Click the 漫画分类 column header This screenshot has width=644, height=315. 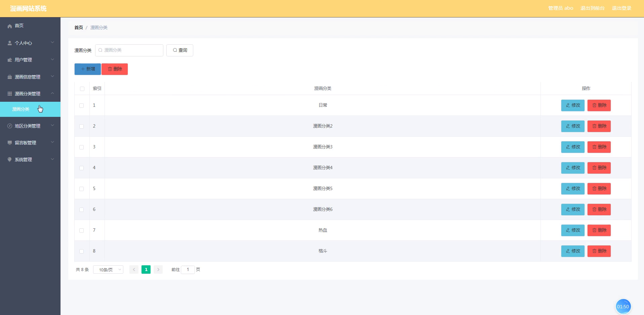[323, 89]
